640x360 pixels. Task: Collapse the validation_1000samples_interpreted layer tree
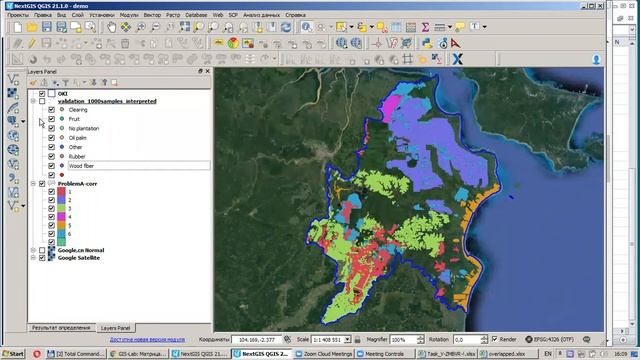click(x=33, y=101)
